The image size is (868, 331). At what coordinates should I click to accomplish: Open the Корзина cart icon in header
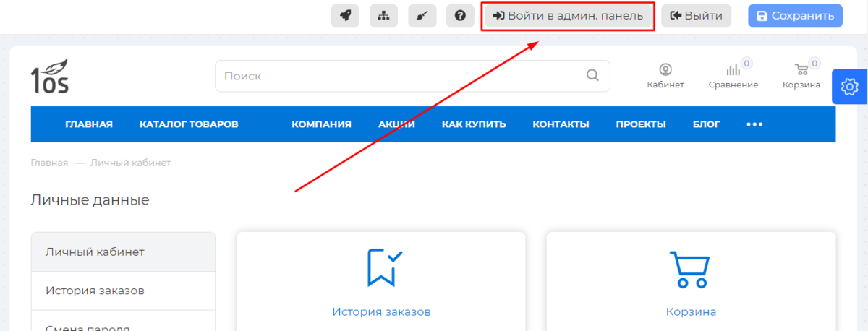[801, 70]
